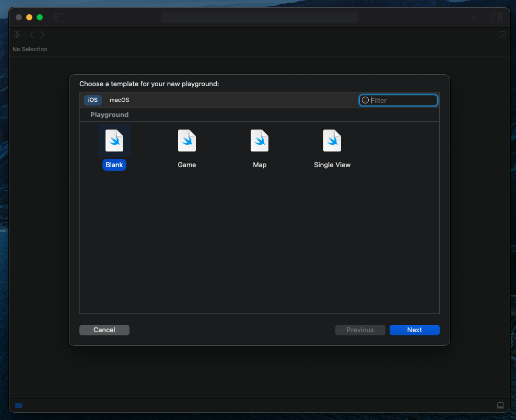This screenshot has height=420, width=516.
Task: Click the Map template label
Action: 260,165
